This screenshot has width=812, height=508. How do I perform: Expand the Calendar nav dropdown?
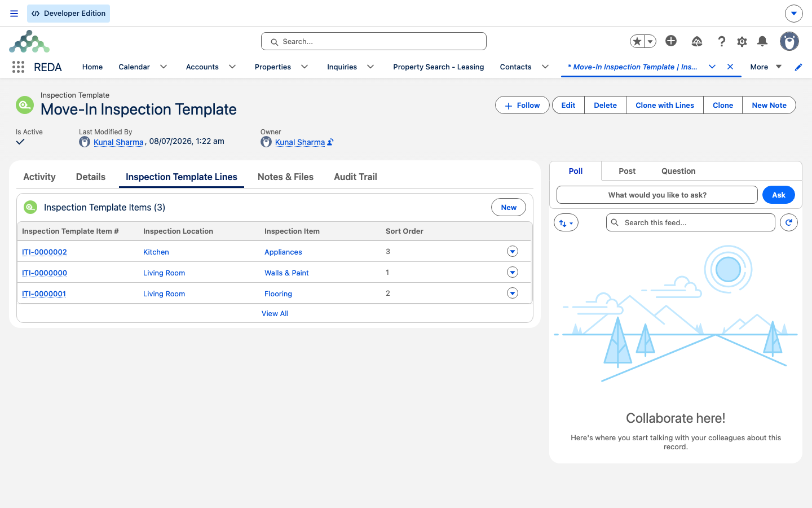[x=164, y=67]
